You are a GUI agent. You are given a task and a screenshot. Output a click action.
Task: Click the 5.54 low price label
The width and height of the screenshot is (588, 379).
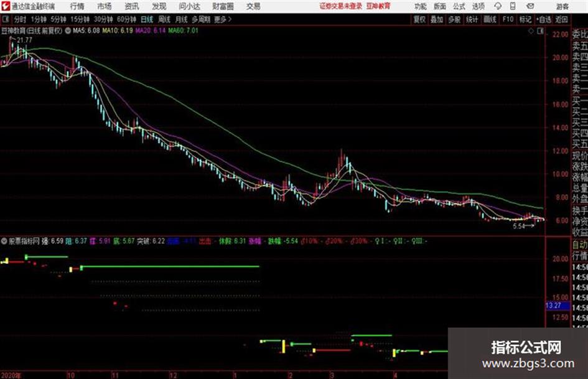point(519,226)
